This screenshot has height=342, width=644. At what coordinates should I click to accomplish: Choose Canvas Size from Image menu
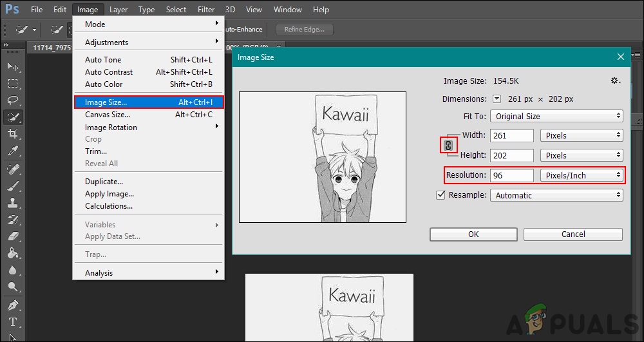pyautogui.click(x=108, y=115)
